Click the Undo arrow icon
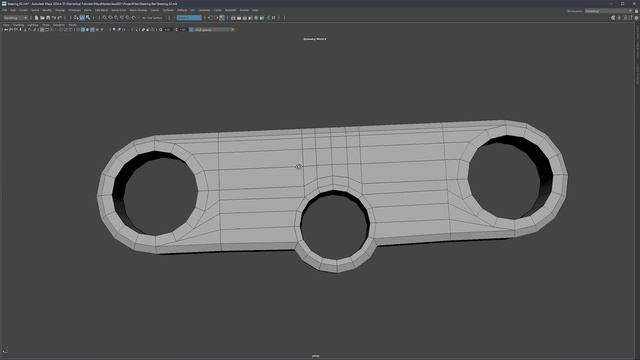Screen dimensions: 640x360 point(54,18)
